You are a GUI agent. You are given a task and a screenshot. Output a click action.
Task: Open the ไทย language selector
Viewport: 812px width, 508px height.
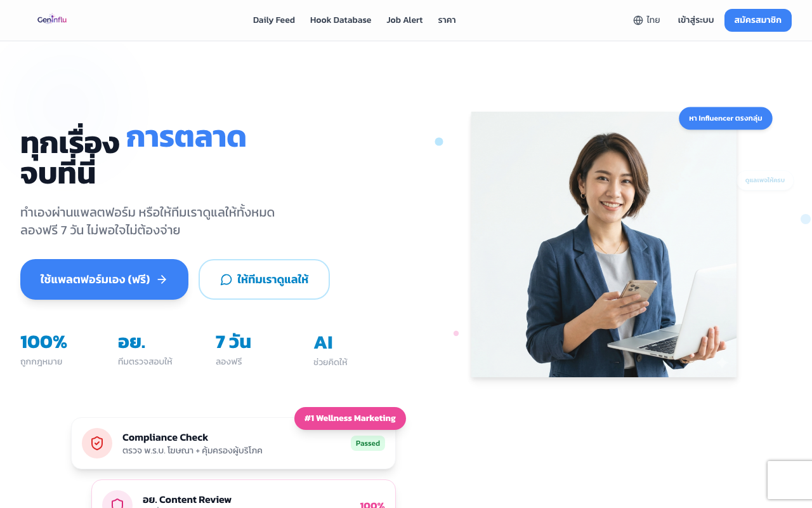point(646,20)
